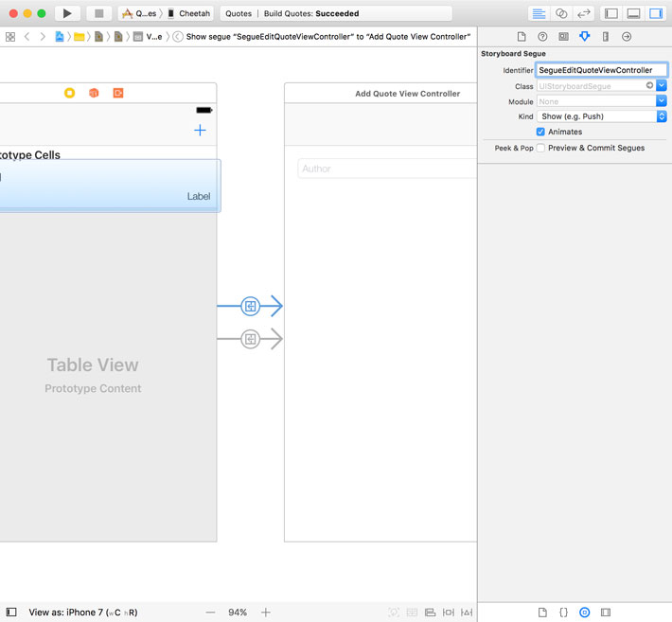Viewport: 672px width, 622px height.
Task: Toggle the right utilities panel
Action: (656, 13)
